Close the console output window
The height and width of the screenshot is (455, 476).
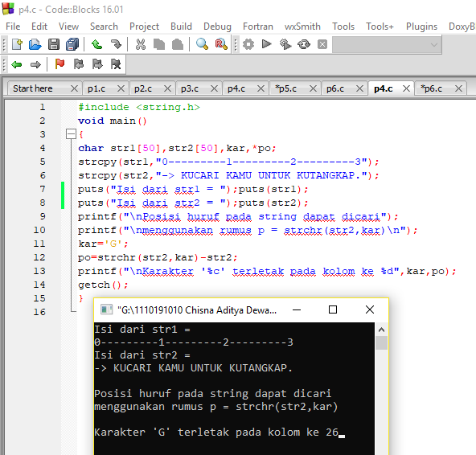tap(370, 310)
